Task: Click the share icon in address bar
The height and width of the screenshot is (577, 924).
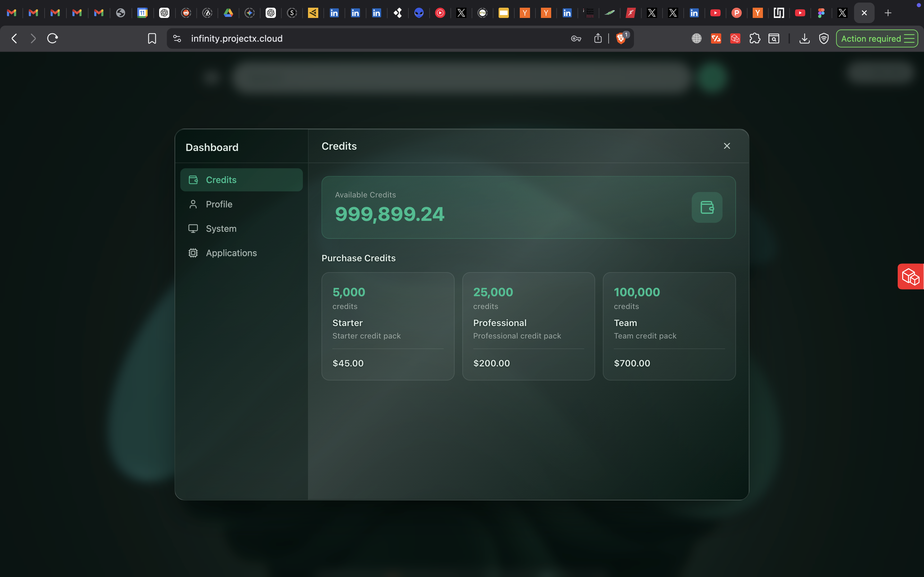Action: click(598, 38)
